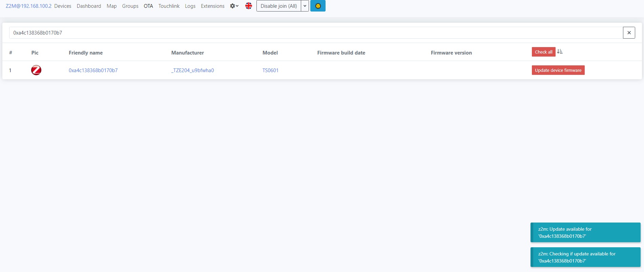Click the Firmware version column header
This screenshot has width=644, height=272.
click(x=451, y=53)
